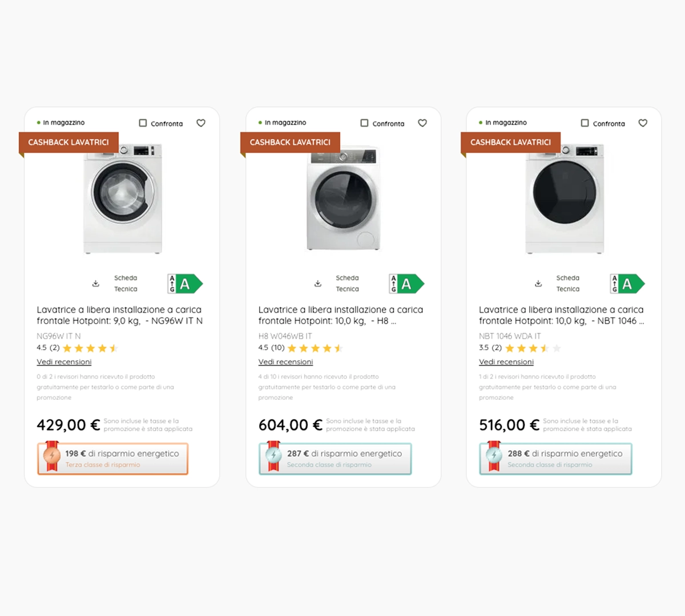Open Vedi recensioni for NG96W IT N

(64, 362)
